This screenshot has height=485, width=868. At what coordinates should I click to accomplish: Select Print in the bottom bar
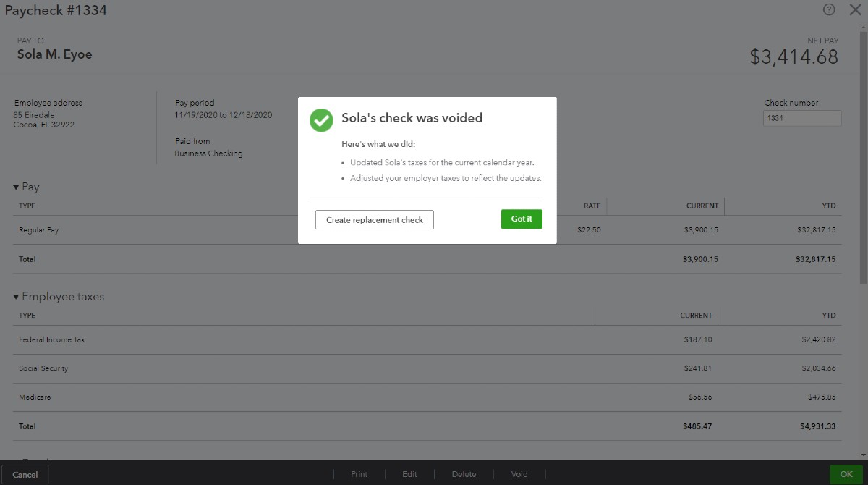pyautogui.click(x=359, y=475)
